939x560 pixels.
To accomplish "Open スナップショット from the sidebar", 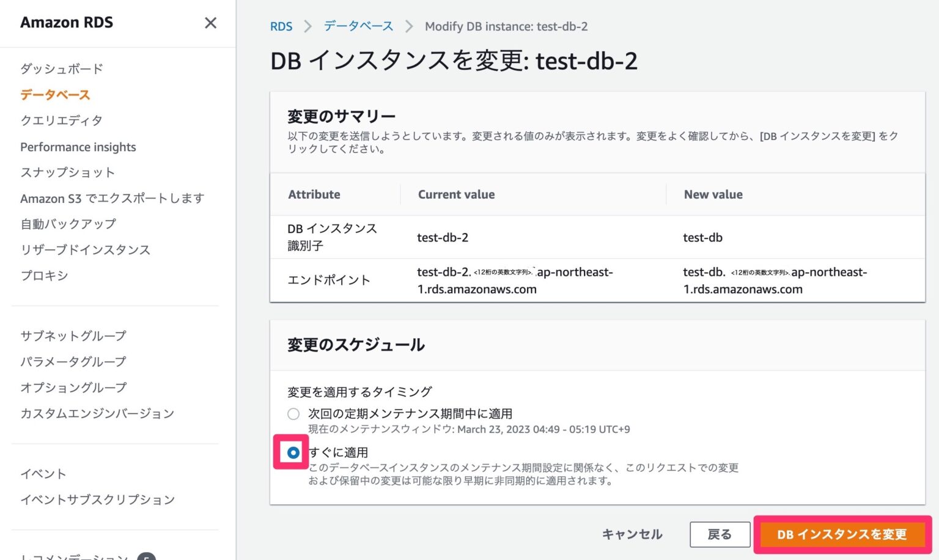I will [67, 172].
